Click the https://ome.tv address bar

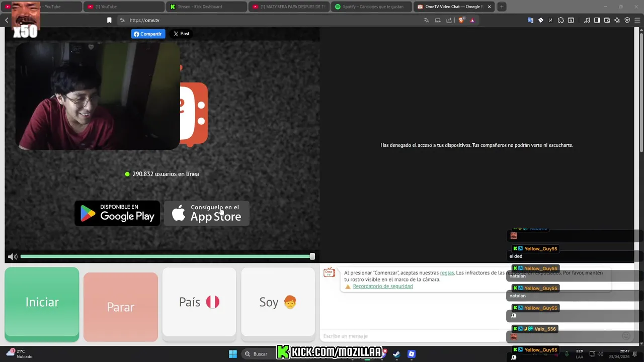coord(272,20)
